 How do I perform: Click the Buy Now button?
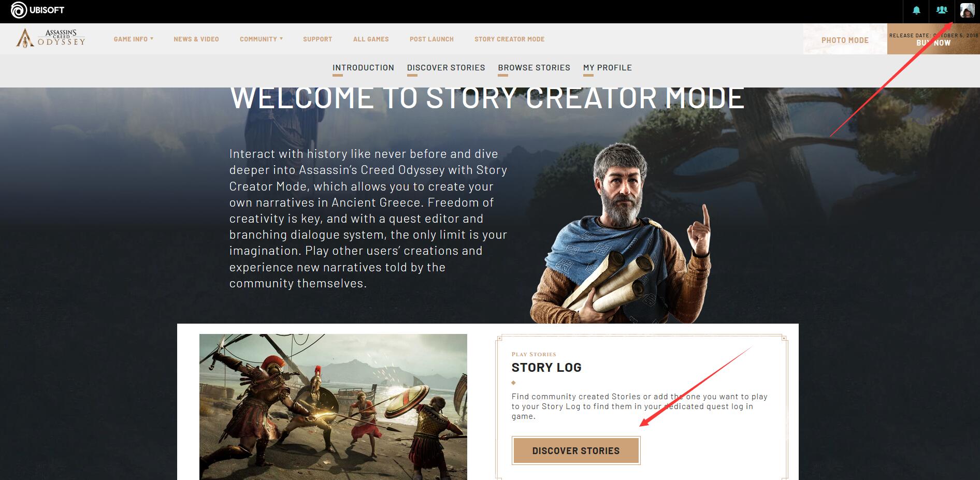933,39
